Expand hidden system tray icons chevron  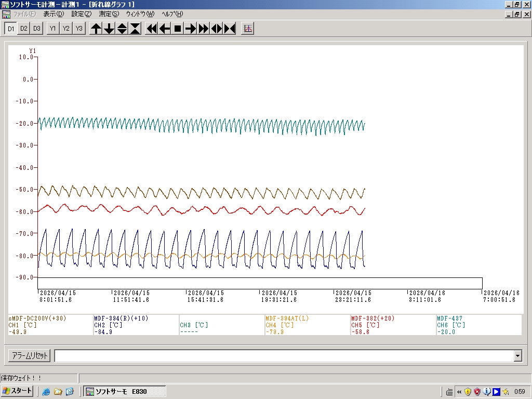click(x=459, y=392)
